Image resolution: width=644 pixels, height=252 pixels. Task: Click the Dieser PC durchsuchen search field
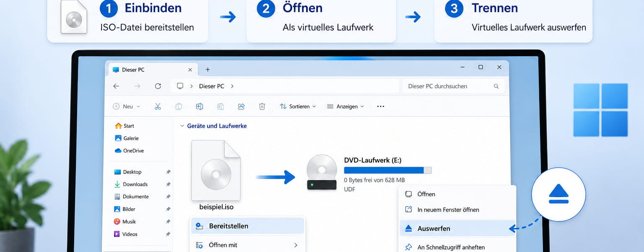click(453, 86)
